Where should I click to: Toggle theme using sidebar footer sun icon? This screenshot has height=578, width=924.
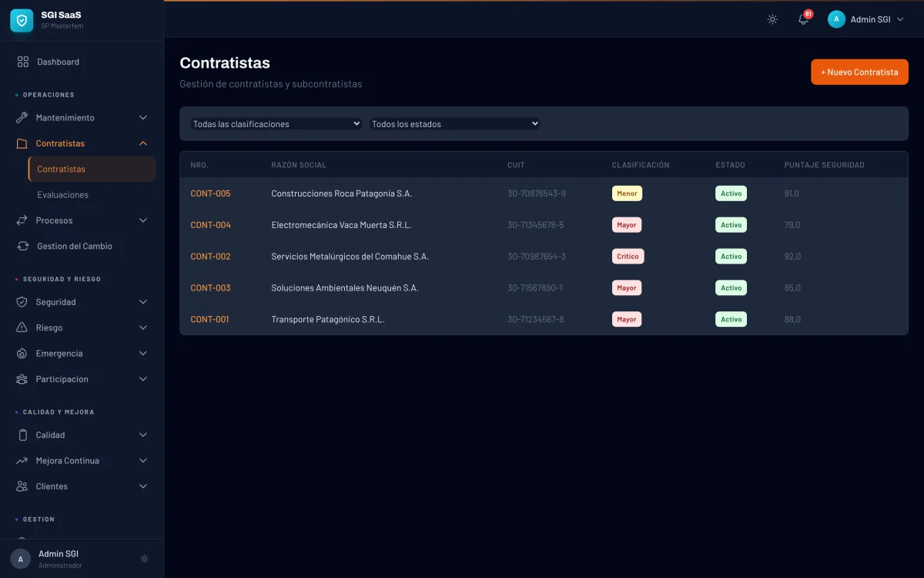pos(144,559)
